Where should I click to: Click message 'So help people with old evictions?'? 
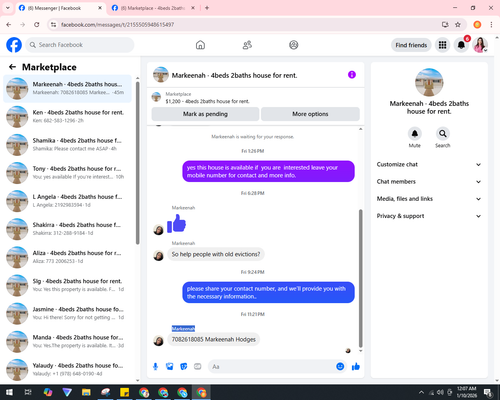point(216,254)
